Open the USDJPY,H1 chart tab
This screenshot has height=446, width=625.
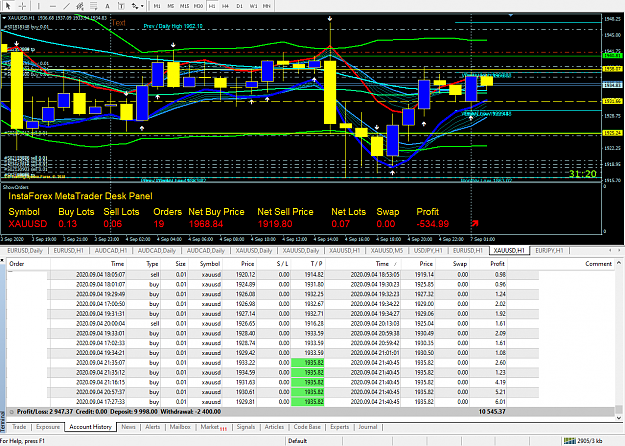point(428,250)
